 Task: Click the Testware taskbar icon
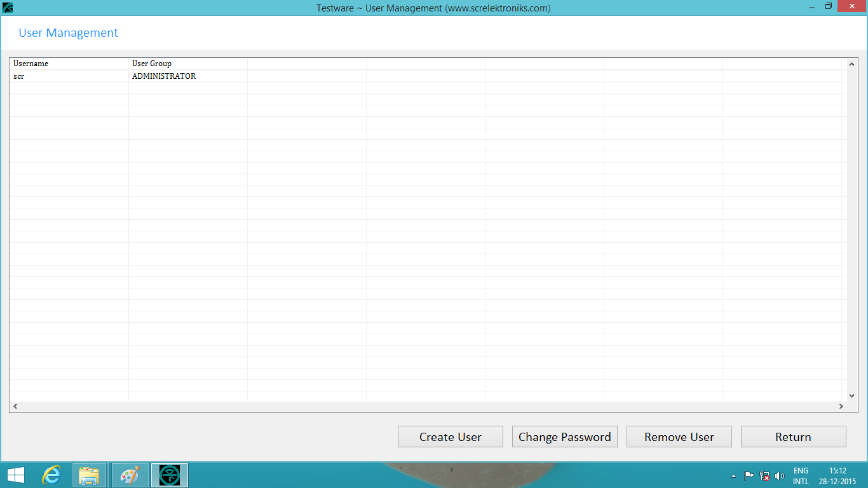(170, 475)
